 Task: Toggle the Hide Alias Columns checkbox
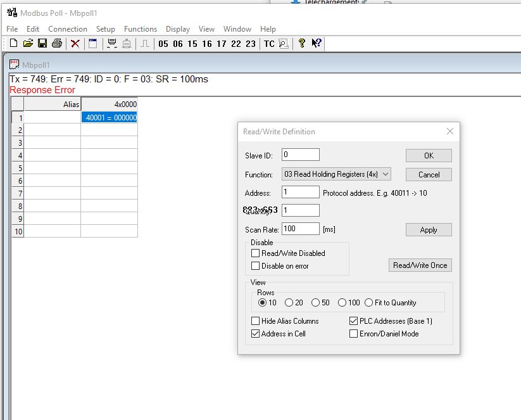(x=255, y=321)
